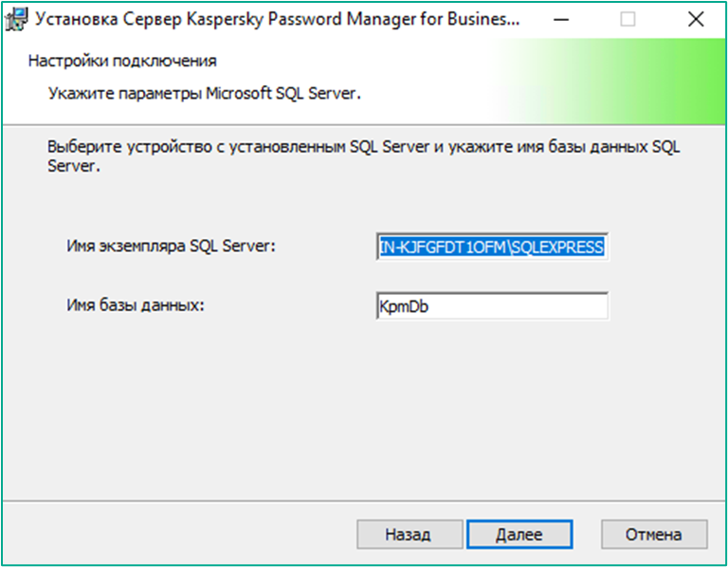Click the Настройки подключения heading
This screenshot has height=567, width=728.
tap(122, 61)
